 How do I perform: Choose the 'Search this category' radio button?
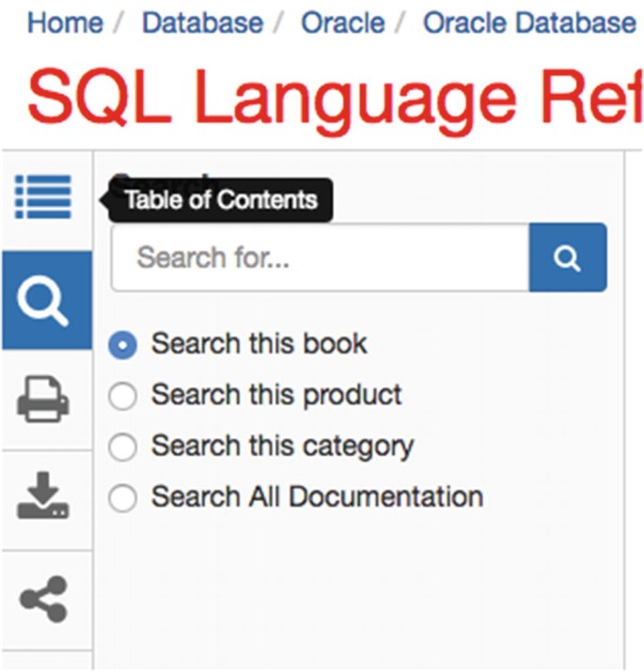122,447
